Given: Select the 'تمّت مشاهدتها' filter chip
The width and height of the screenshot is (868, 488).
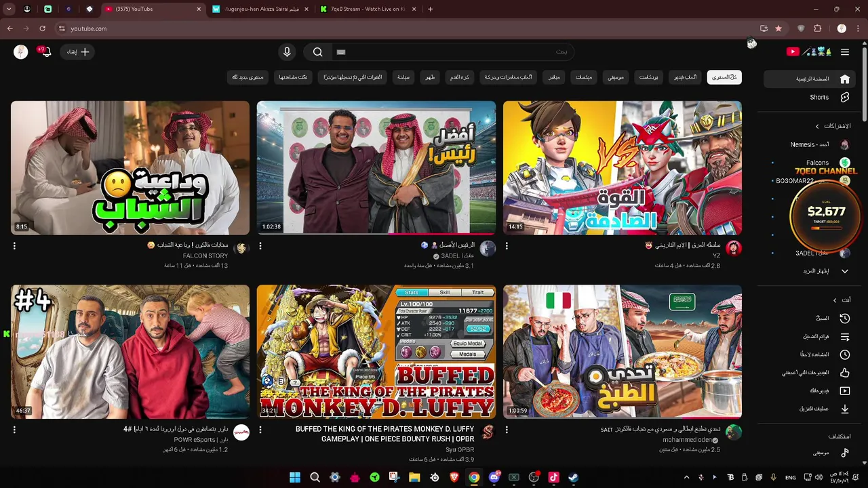Looking at the screenshot, I should [293, 77].
